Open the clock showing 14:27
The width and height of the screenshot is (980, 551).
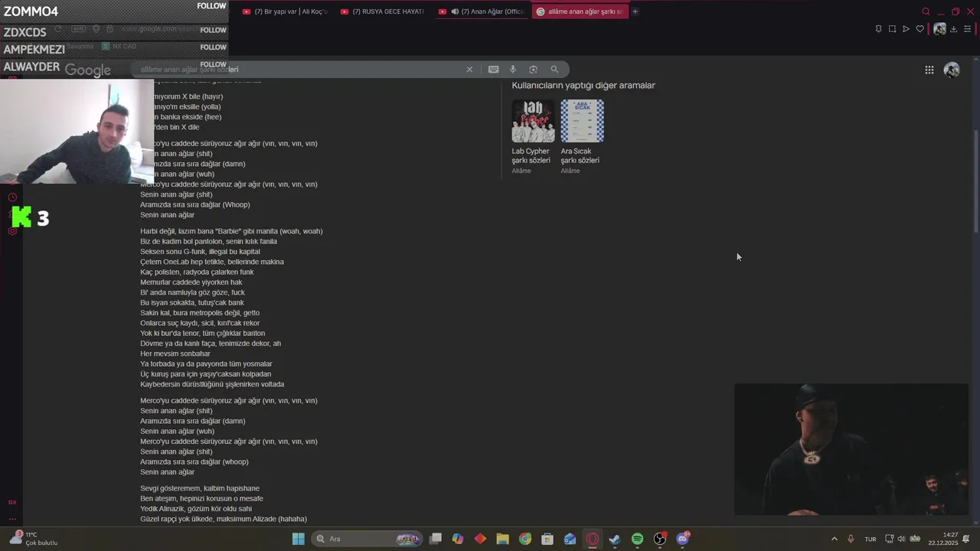point(943,539)
